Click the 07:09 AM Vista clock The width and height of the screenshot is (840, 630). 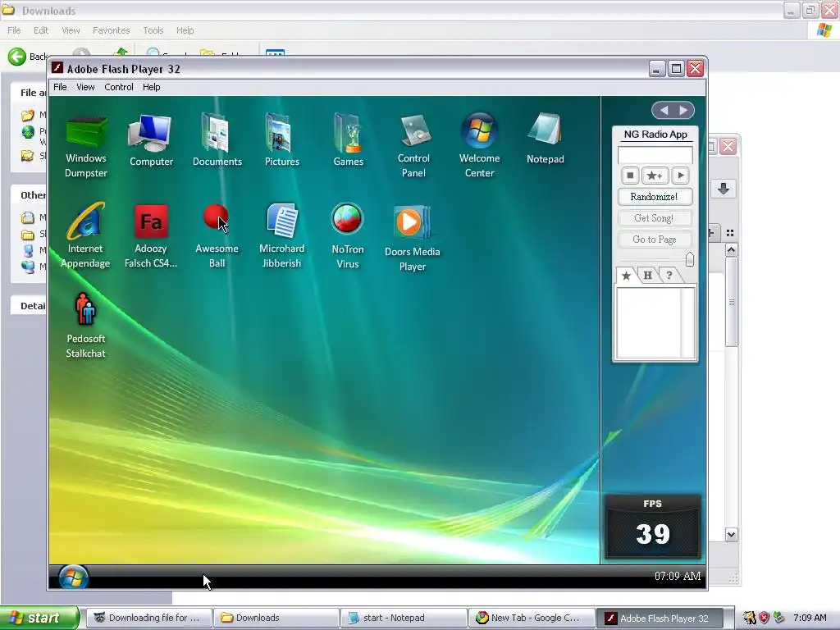677,576
